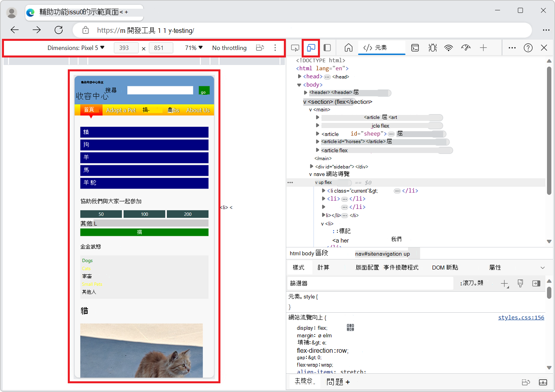Open the Dimensions: Pixel 5 dropdown

[76, 48]
